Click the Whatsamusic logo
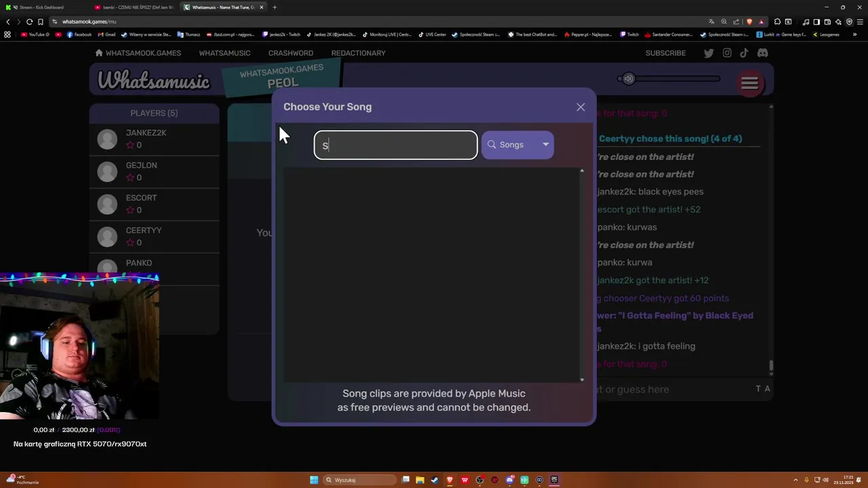This screenshot has height=488, width=868. click(x=154, y=81)
